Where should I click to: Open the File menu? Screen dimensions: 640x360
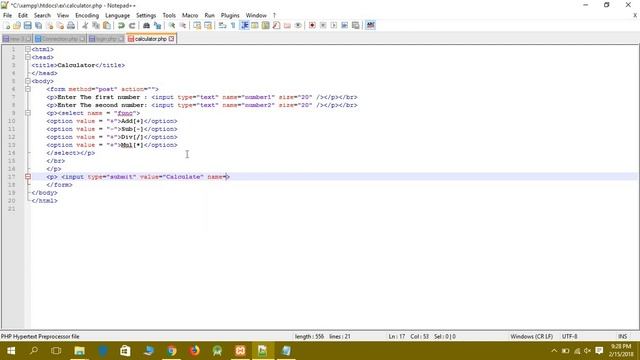click(7, 16)
